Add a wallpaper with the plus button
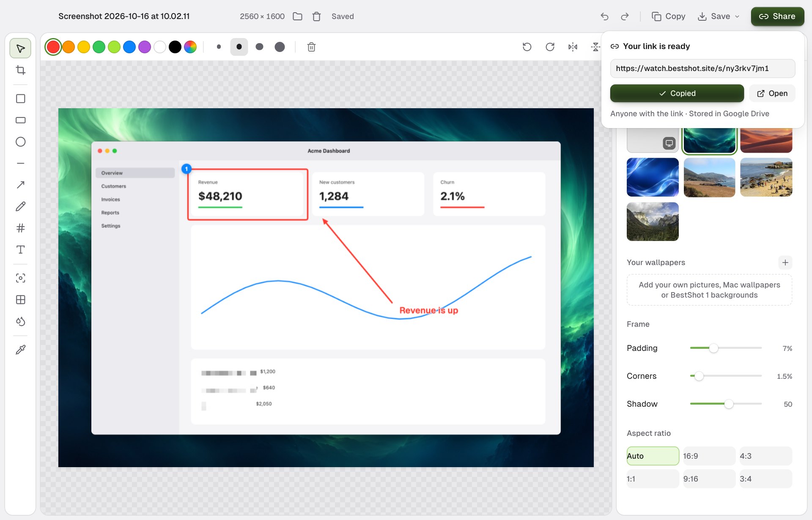The image size is (812, 520). click(785, 263)
